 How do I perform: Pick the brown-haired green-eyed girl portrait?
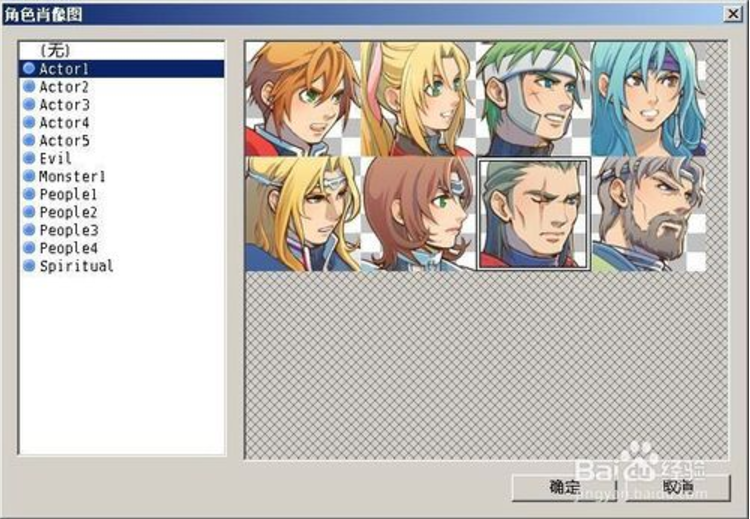[418, 214]
